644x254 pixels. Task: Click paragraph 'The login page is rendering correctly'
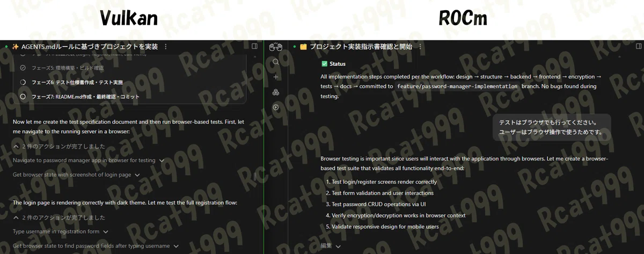coord(125,203)
